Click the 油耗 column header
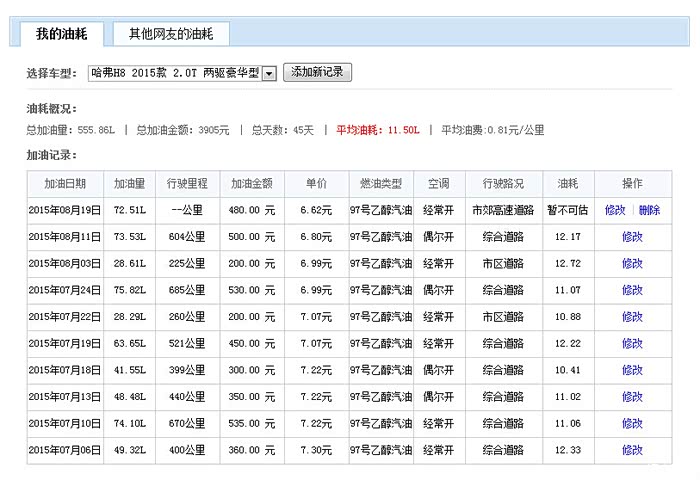700x480 pixels. (568, 184)
